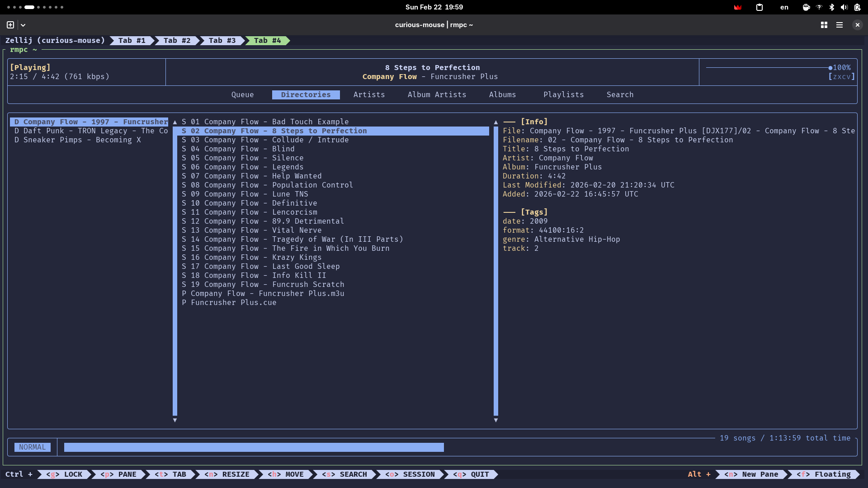Click the song progress bar at the bottom
This screenshot has width=868, height=488.
tap(254, 447)
